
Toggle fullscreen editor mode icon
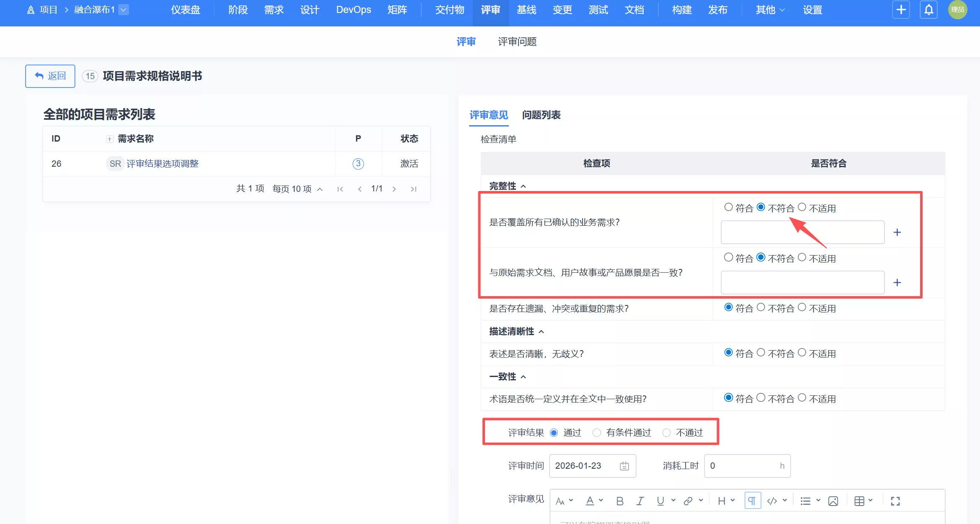click(x=895, y=501)
